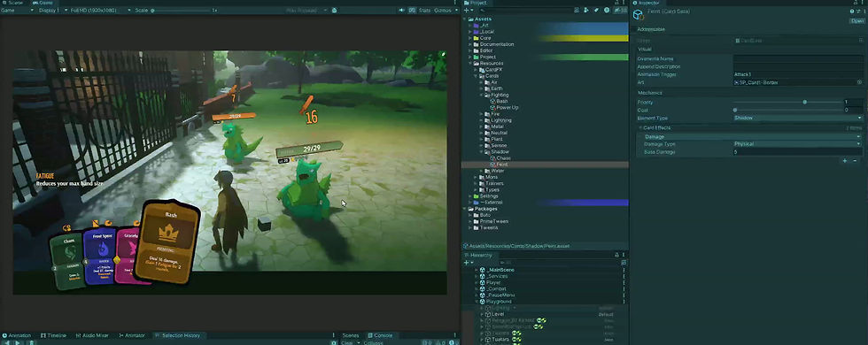Expand the Mons folder arrow
This screenshot has height=345, width=868.
pyautogui.click(x=476, y=177)
